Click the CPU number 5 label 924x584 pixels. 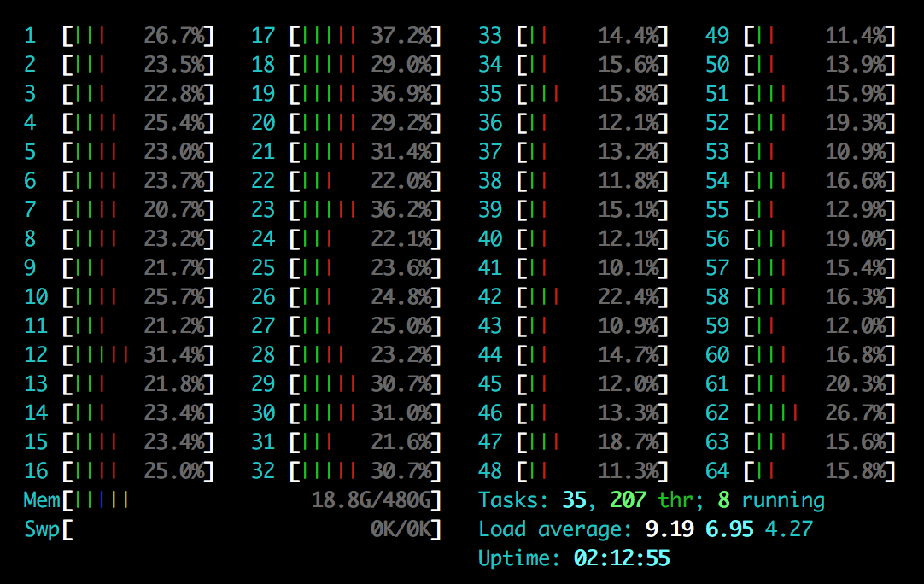[x=30, y=152]
